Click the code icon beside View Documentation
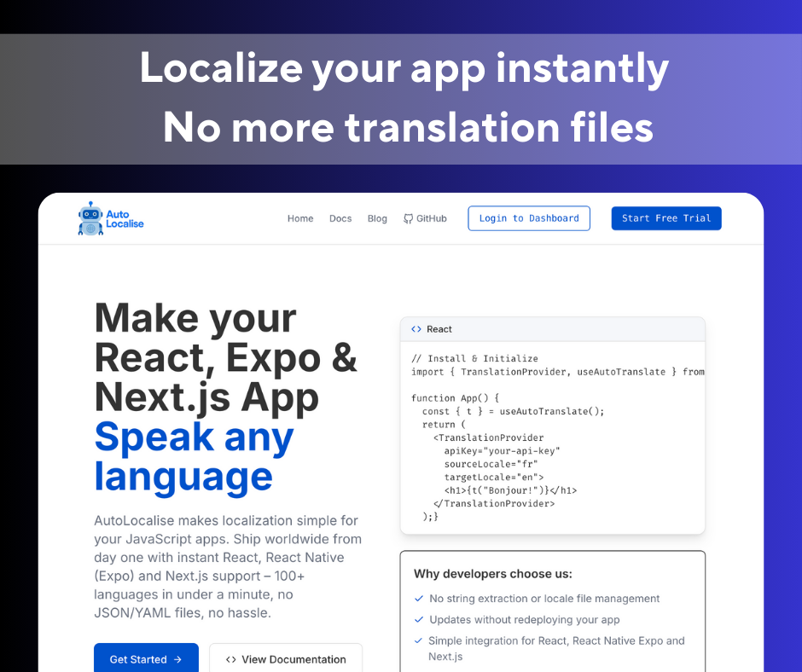 click(x=230, y=658)
